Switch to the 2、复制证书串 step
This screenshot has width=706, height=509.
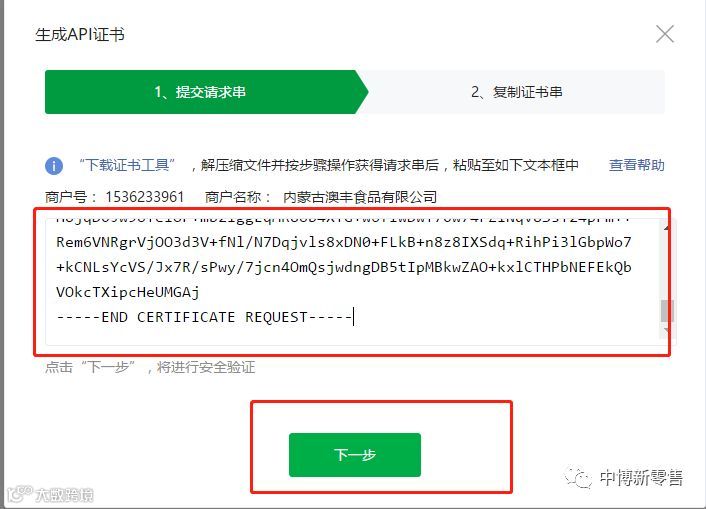(516, 92)
